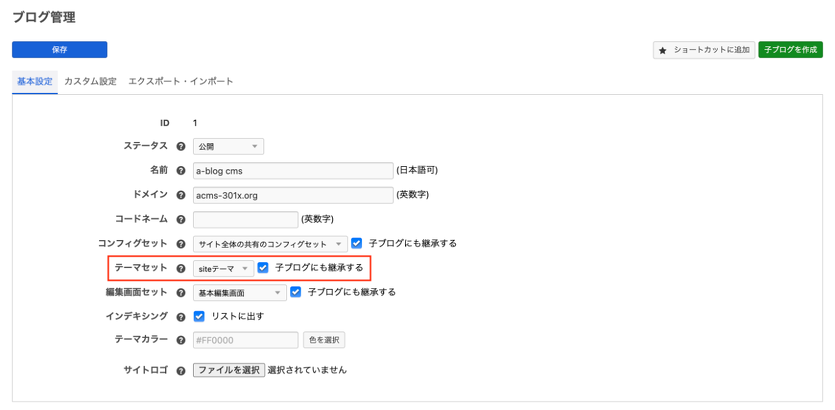Click help icon beside 名前 label
The width and height of the screenshot is (835, 410).
181,171
